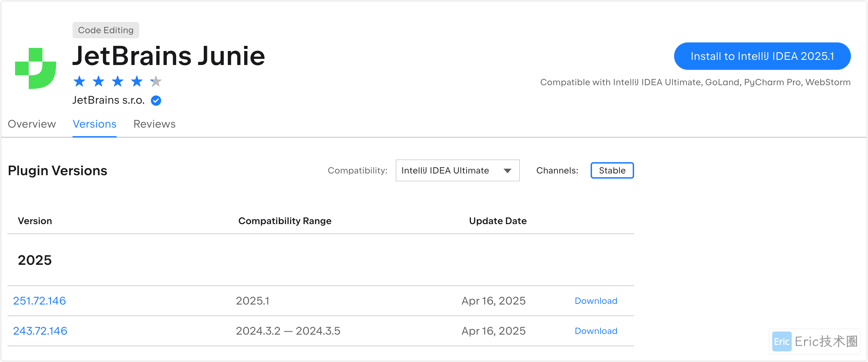Click the first rating star
Image resolution: width=868 pixels, height=362 pixels.
[x=80, y=81]
